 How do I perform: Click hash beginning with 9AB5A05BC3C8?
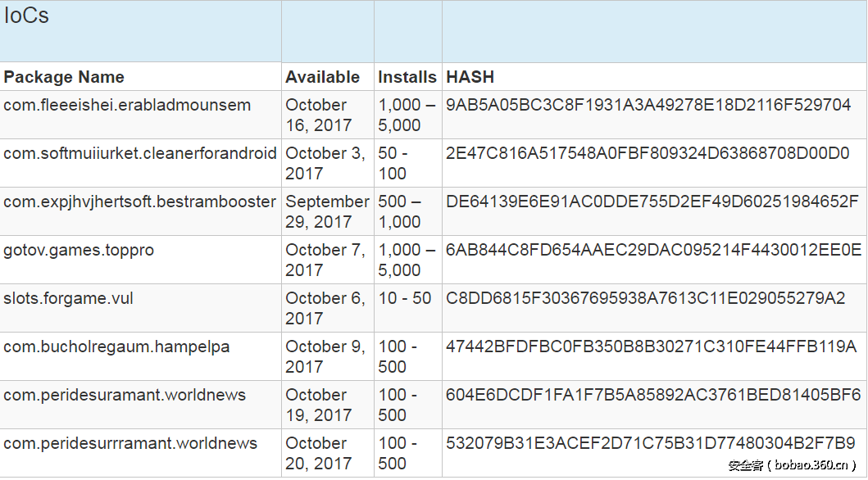point(648,105)
